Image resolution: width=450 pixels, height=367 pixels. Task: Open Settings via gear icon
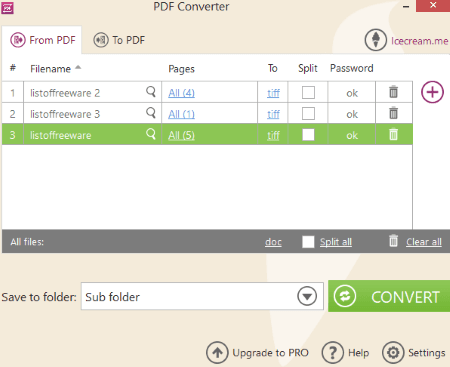click(393, 353)
